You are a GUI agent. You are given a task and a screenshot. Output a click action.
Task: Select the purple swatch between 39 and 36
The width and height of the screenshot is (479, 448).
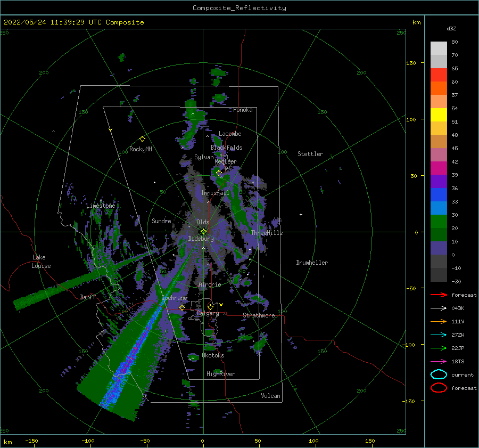(439, 181)
